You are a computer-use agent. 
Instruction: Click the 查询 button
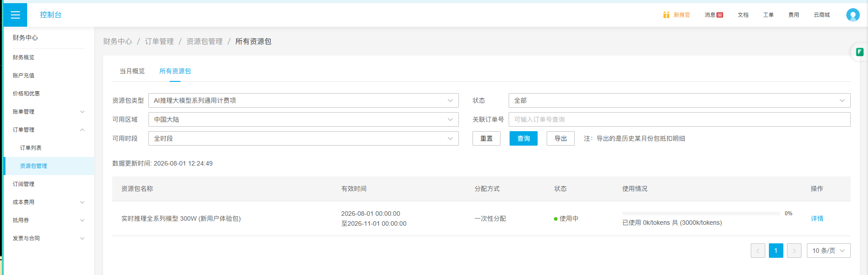pyautogui.click(x=524, y=138)
